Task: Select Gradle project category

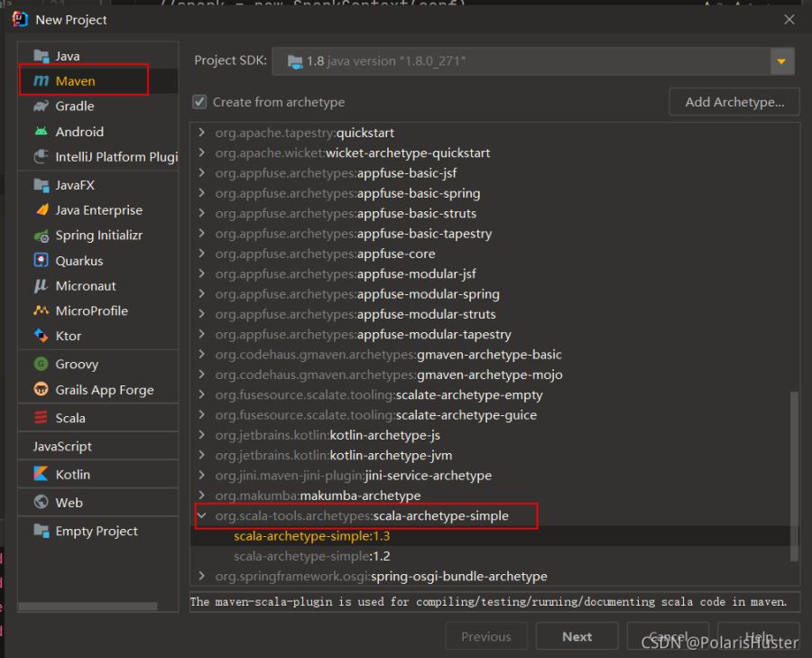Action: [x=97, y=107]
